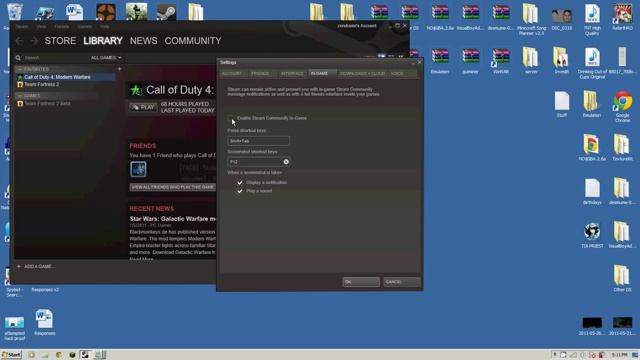The width and height of the screenshot is (640, 360).
Task: Open the ALL GAMES filter dropdown
Action: click(x=106, y=58)
